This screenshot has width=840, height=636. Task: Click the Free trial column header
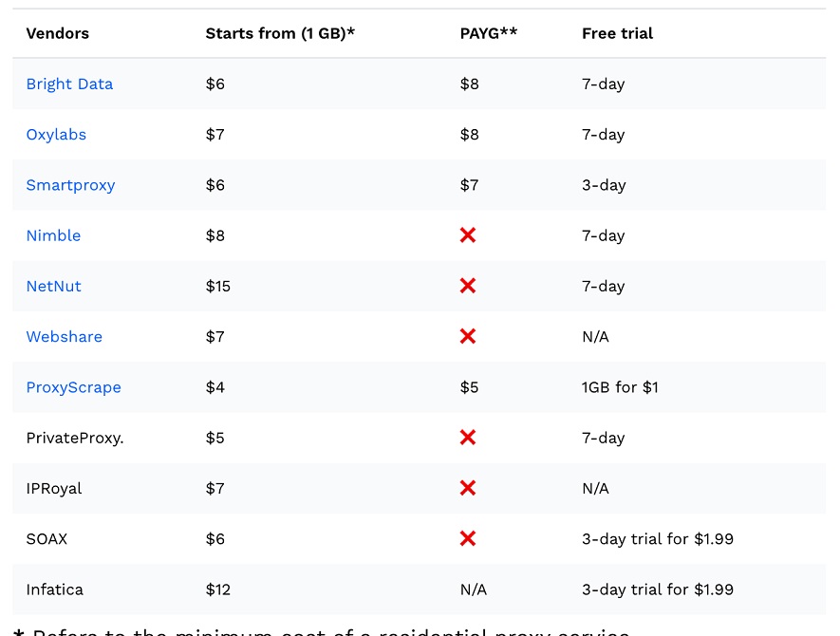pyautogui.click(x=617, y=33)
